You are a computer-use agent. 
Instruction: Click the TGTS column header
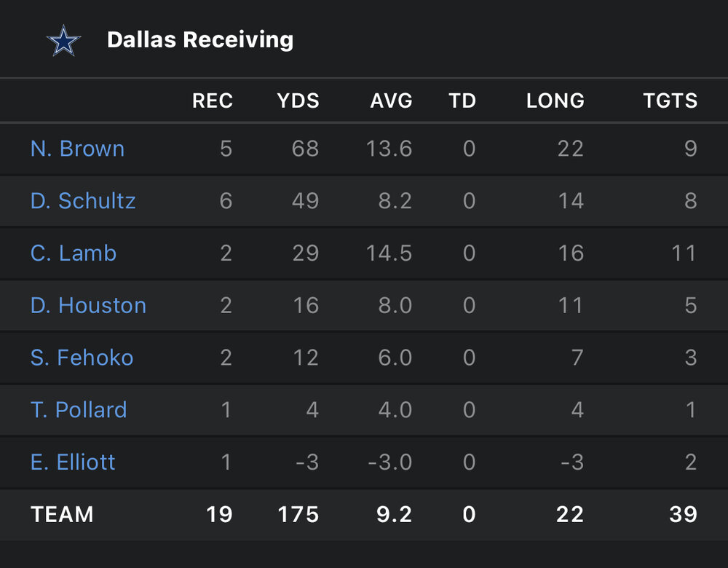pos(670,100)
